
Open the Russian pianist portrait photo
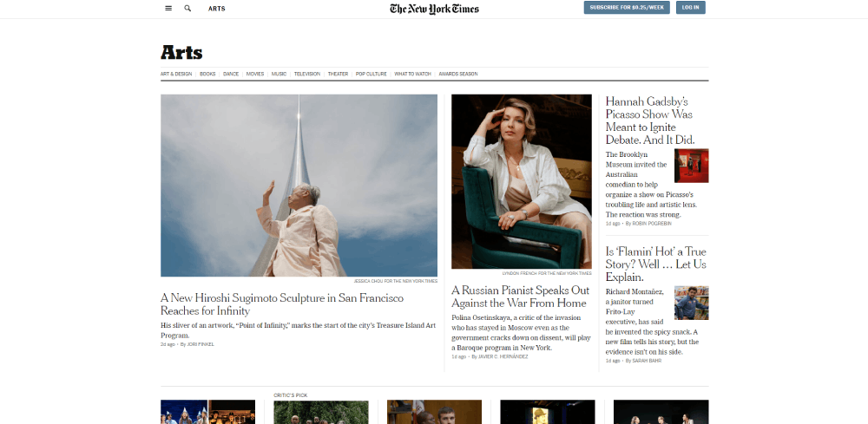tap(522, 181)
